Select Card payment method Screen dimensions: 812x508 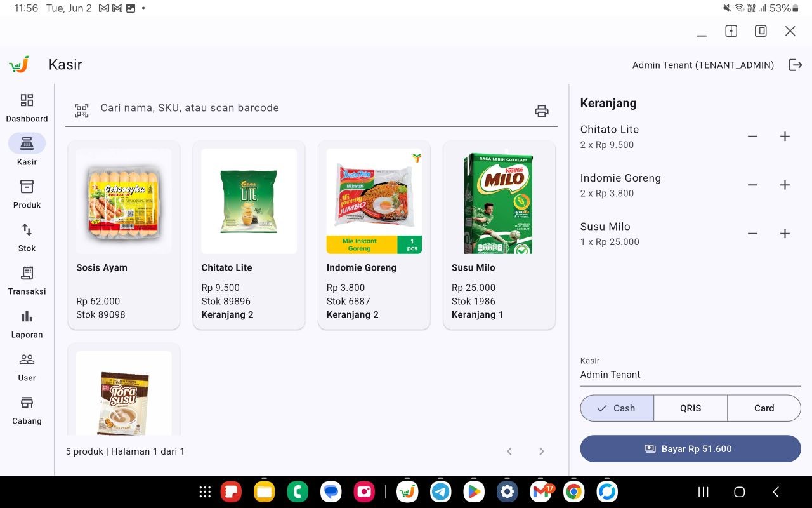pos(764,408)
